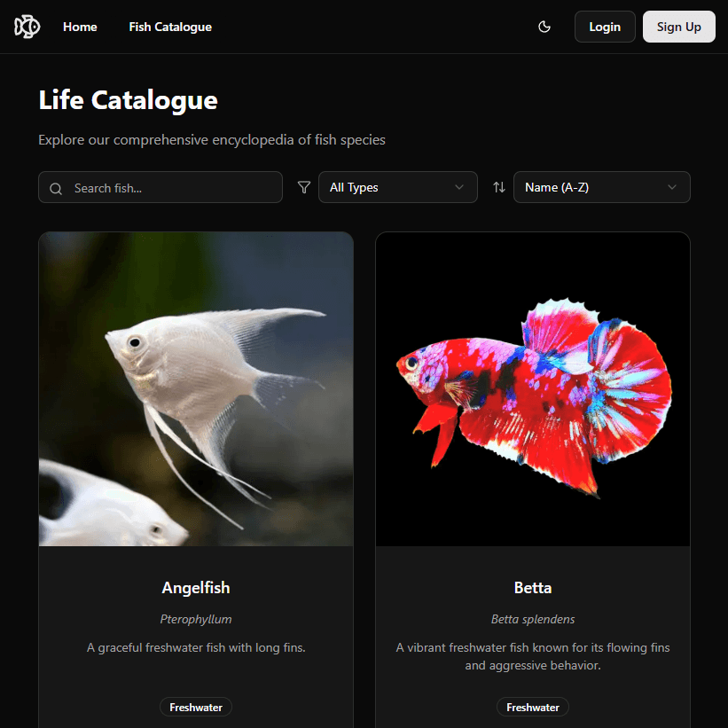Open the All Types dropdown
This screenshot has width=728, height=728.
pyautogui.click(x=398, y=187)
